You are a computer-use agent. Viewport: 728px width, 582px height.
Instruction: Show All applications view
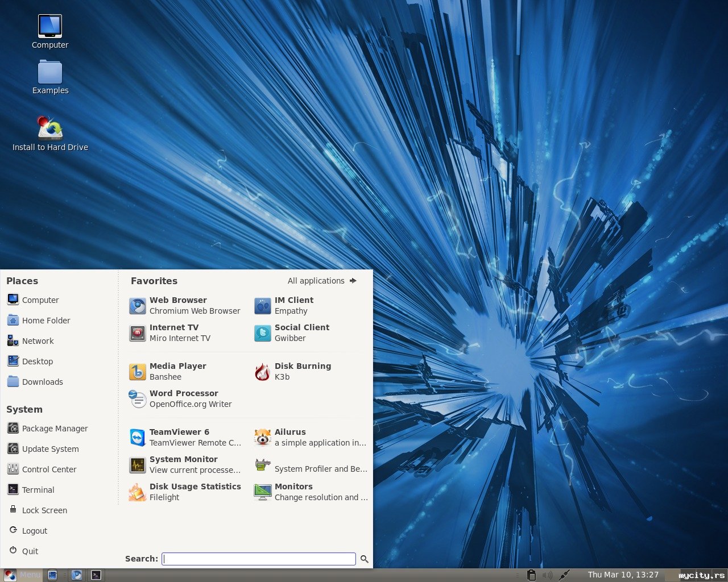pyautogui.click(x=322, y=281)
